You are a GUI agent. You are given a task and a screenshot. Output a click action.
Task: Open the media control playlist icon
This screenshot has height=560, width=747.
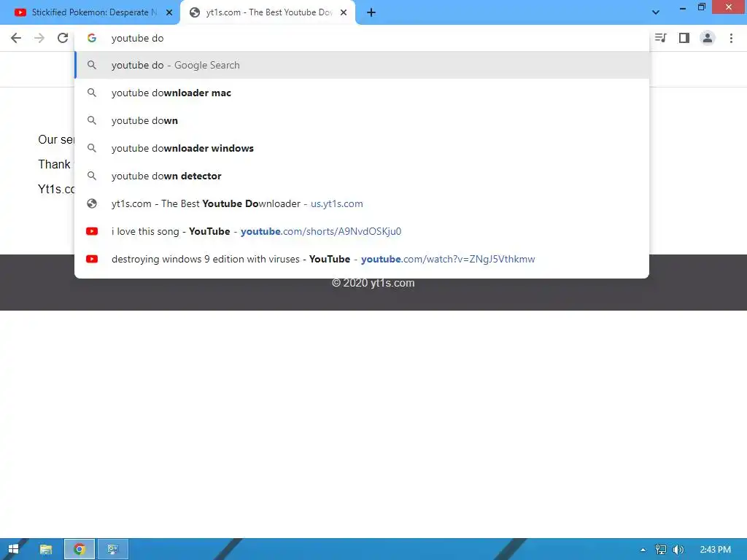coord(661,38)
